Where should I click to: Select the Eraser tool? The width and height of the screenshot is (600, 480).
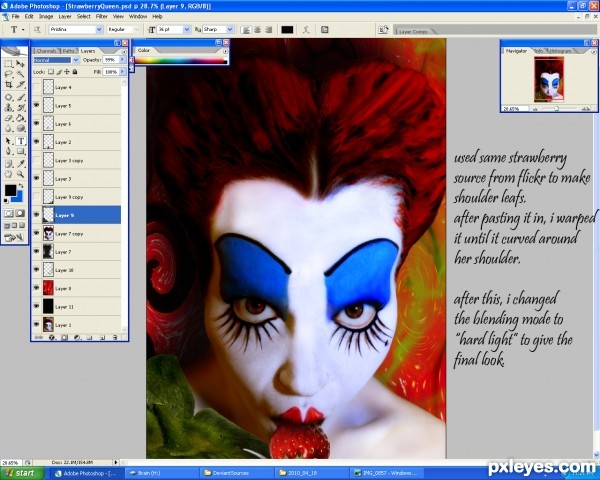click(8, 118)
